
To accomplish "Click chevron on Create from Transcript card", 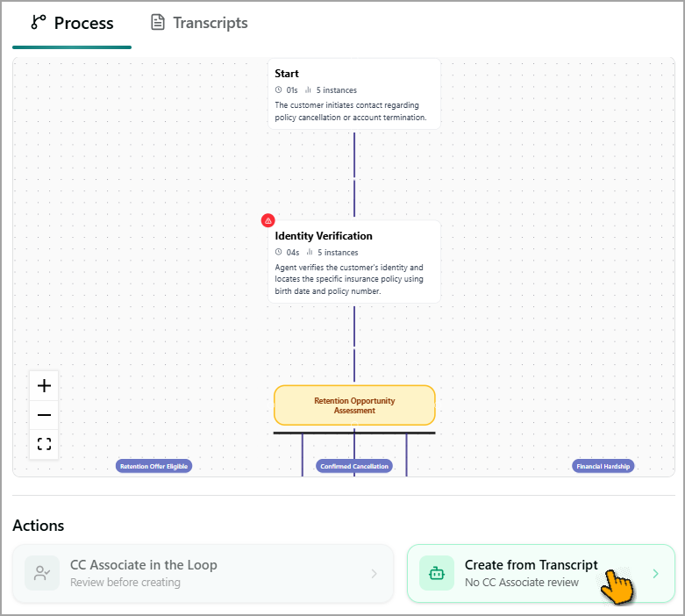I will click(x=655, y=574).
